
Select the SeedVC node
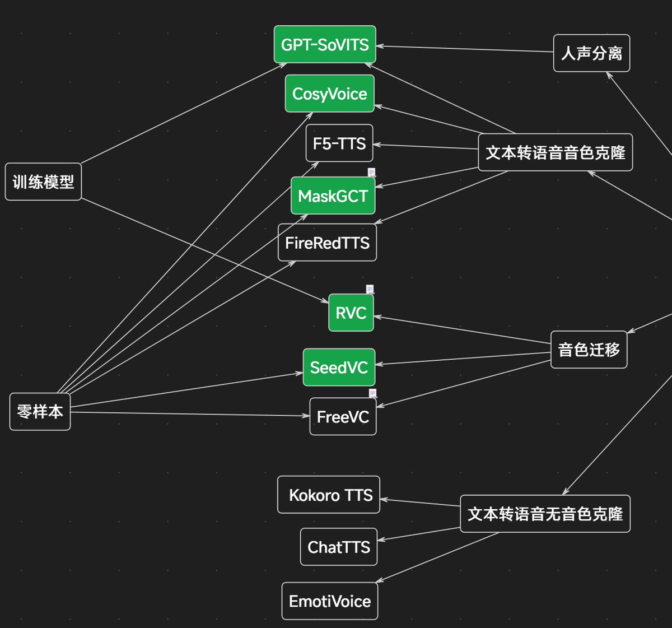[x=339, y=368]
